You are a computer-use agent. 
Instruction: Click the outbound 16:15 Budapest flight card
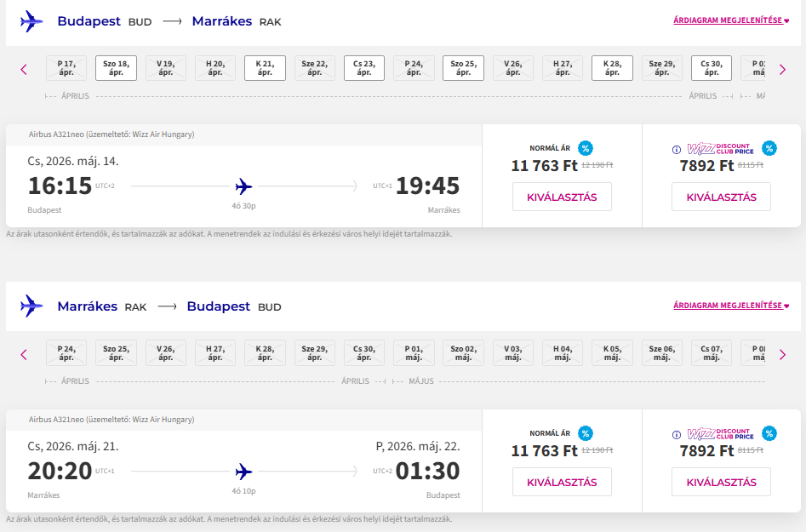coord(243,186)
